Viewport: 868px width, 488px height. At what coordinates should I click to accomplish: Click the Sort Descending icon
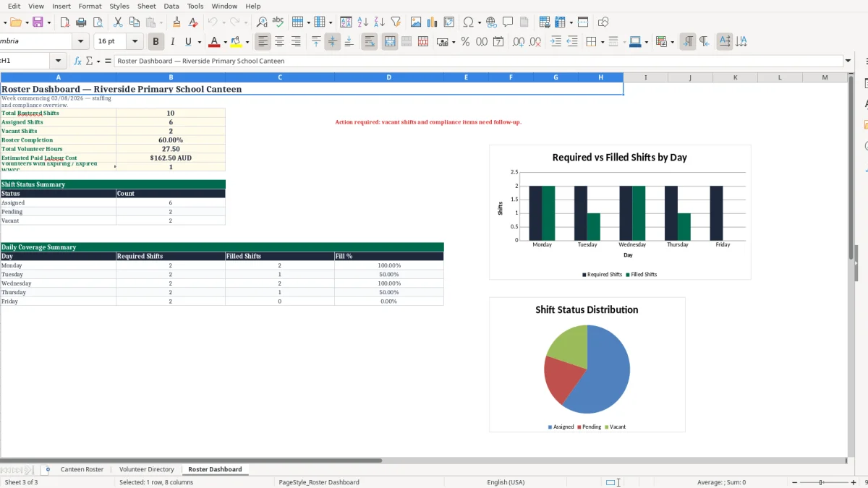[x=380, y=22]
